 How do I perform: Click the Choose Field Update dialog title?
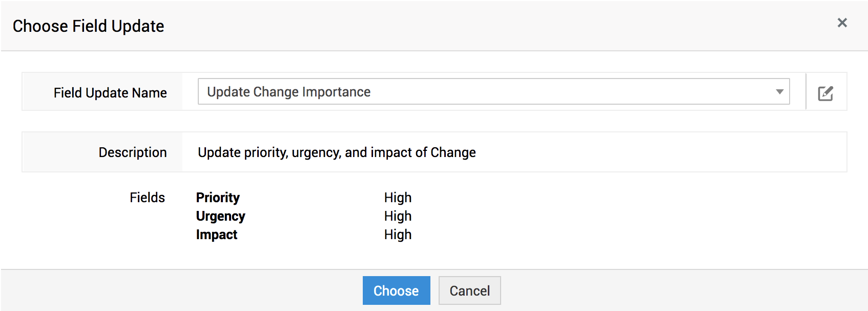pos(88,26)
